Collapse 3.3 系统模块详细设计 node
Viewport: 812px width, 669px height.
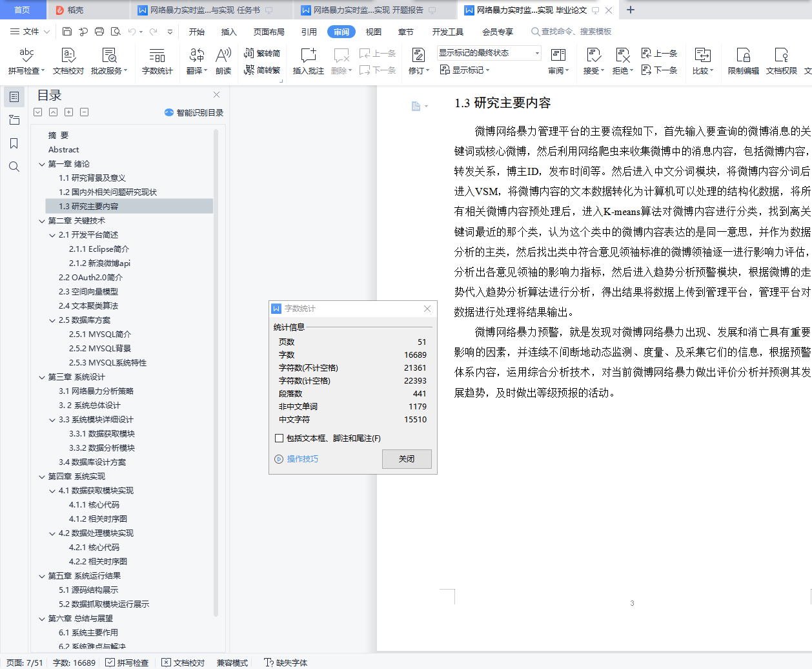(x=52, y=420)
